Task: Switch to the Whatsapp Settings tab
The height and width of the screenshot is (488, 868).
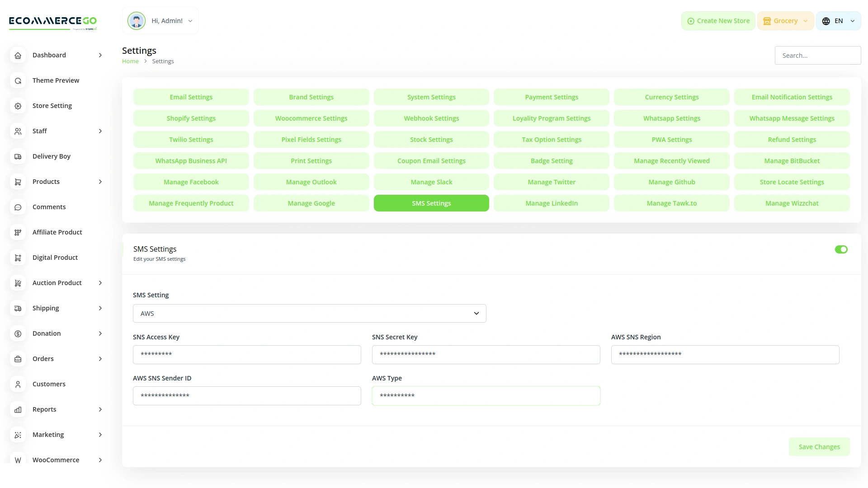Action: pyautogui.click(x=671, y=118)
